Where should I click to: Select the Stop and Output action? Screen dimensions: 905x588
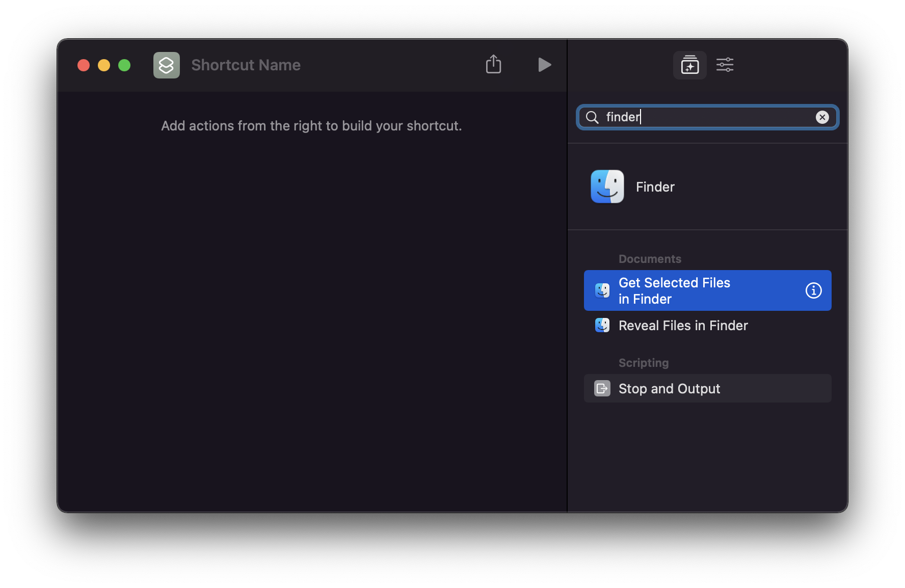(669, 389)
